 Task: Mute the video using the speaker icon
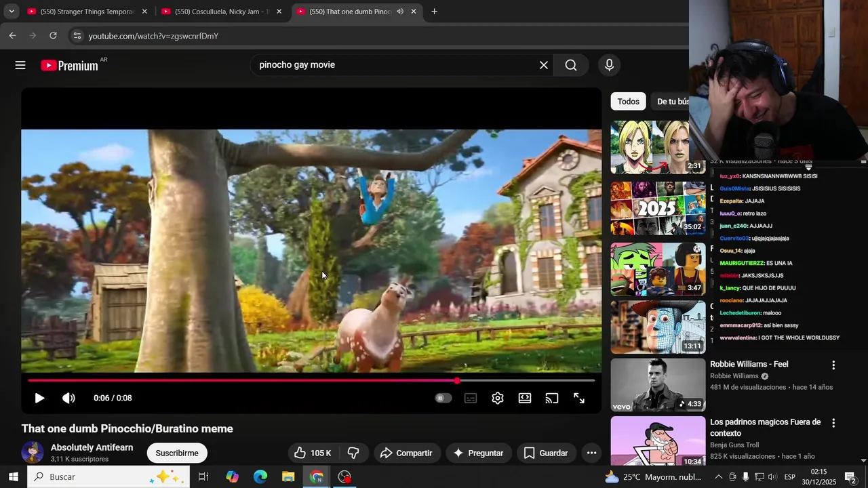point(68,398)
